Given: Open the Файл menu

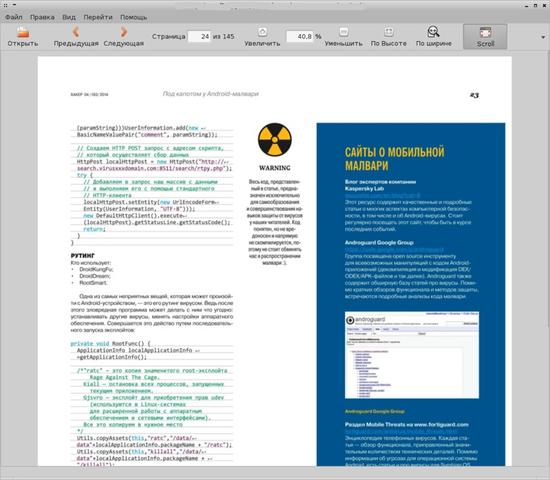Looking at the screenshot, I should coord(14,17).
